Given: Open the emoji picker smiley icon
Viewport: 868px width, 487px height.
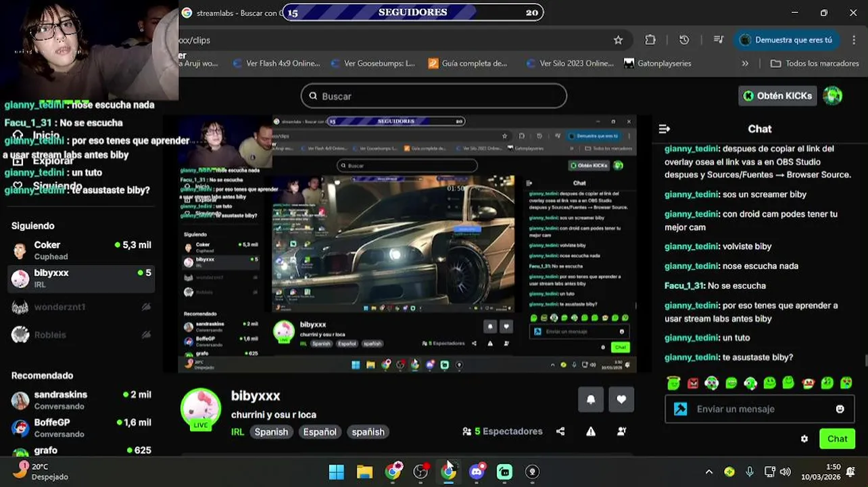Looking at the screenshot, I should tap(840, 409).
